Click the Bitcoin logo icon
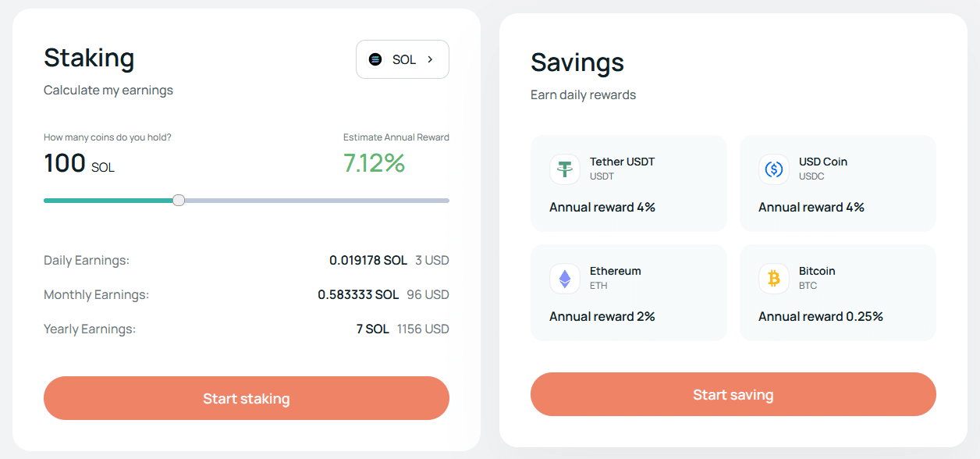980x459 pixels. coord(773,278)
